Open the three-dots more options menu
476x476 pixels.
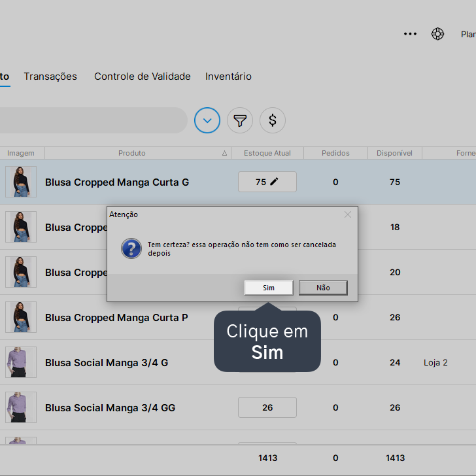(x=410, y=34)
